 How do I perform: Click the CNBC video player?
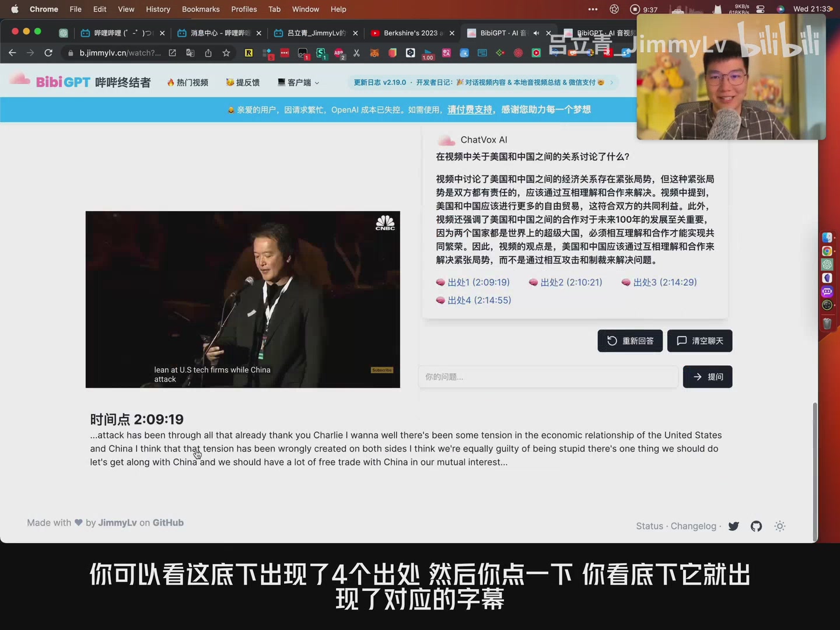tap(243, 299)
